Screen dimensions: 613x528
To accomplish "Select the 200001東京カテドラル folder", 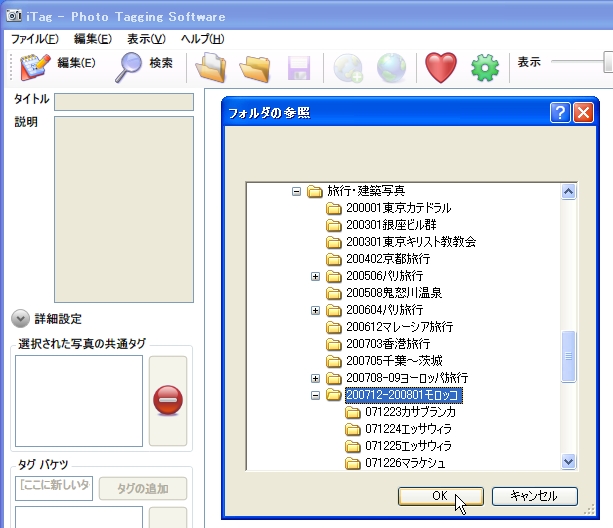I will 398,208.
